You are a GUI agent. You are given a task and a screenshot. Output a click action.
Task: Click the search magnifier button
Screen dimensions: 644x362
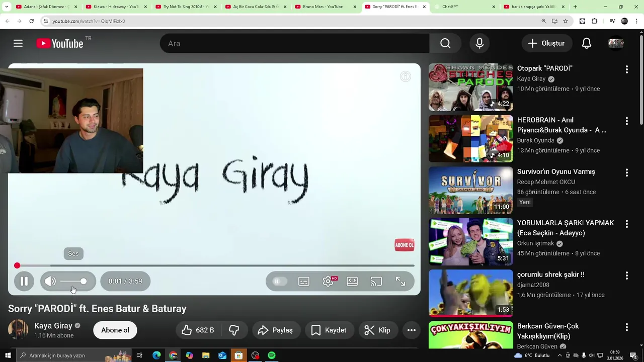(445, 43)
